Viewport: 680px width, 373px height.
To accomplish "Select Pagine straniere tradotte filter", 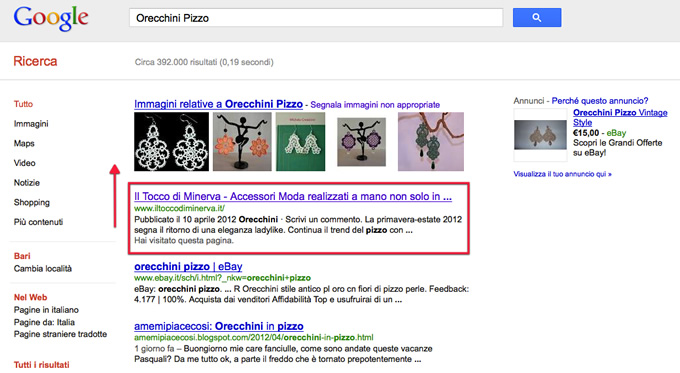I will click(x=60, y=334).
